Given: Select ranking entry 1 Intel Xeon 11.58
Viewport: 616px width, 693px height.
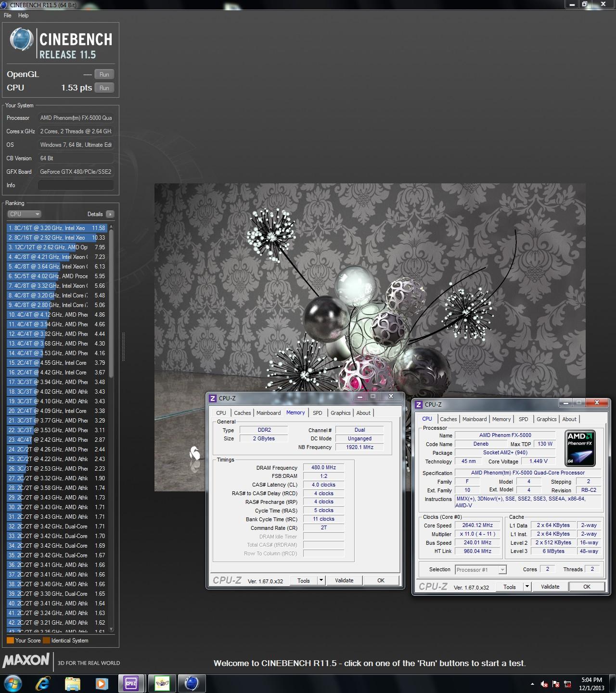Looking at the screenshot, I should pyautogui.click(x=57, y=228).
